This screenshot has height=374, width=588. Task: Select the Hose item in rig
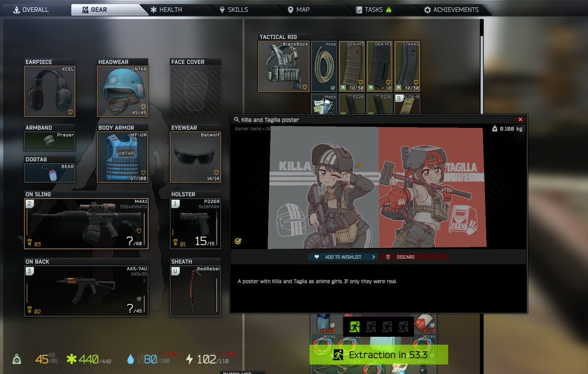pyautogui.click(x=324, y=66)
